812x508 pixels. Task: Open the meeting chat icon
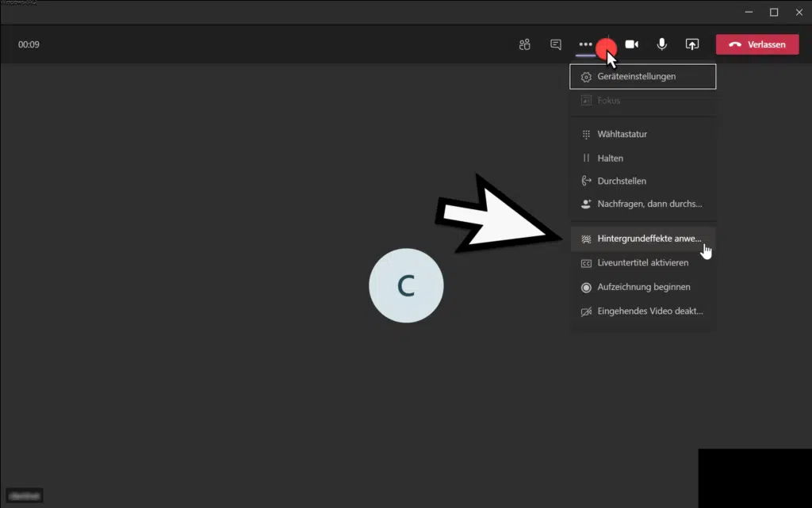[x=556, y=44]
